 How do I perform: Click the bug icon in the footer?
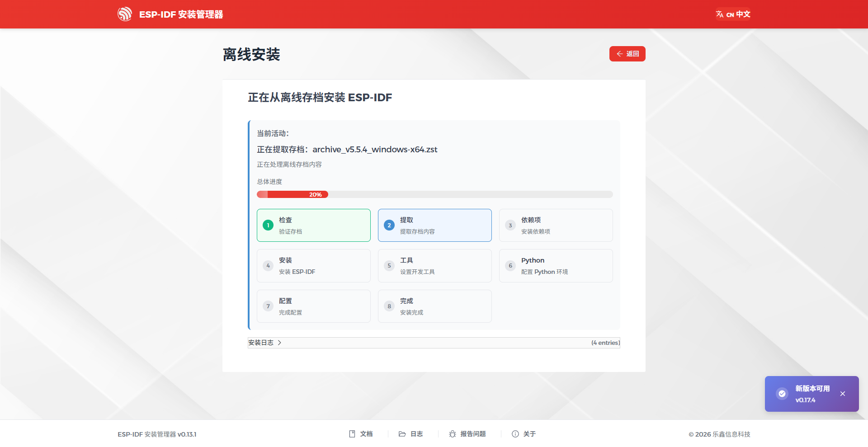point(453,434)
